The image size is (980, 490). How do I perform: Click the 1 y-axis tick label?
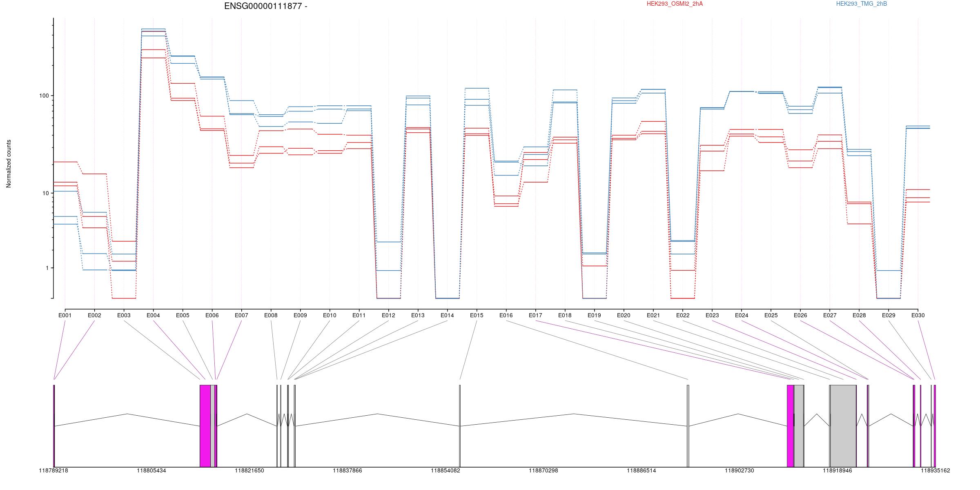tap(47, 268)
